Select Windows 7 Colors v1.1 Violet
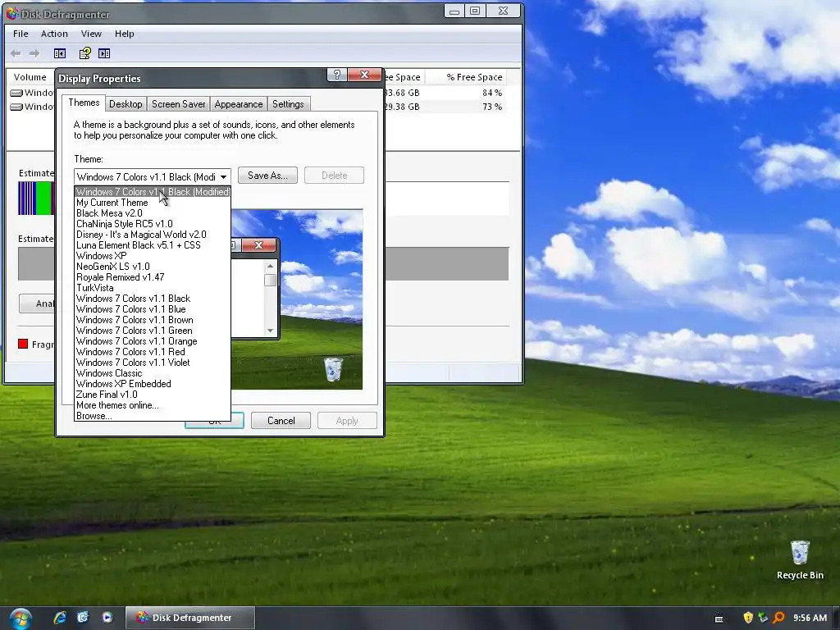This screenshot has height=630, width=840. tap(152, 363)
